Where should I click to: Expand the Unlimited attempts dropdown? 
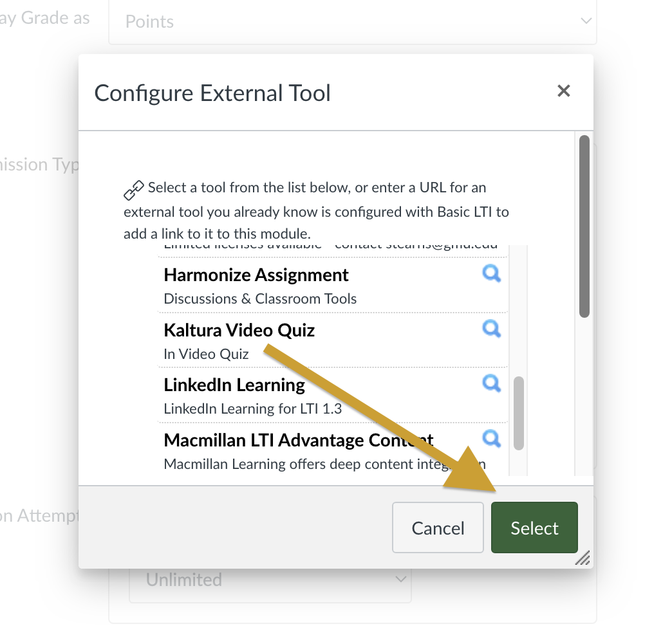click(x=270, y=580)
